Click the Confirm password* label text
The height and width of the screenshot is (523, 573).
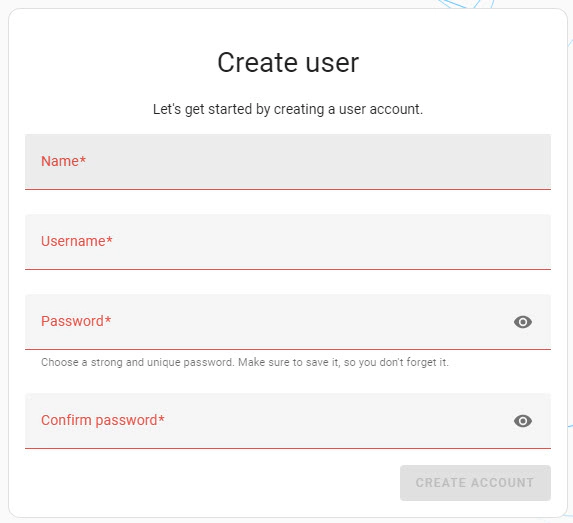(103, 420)
